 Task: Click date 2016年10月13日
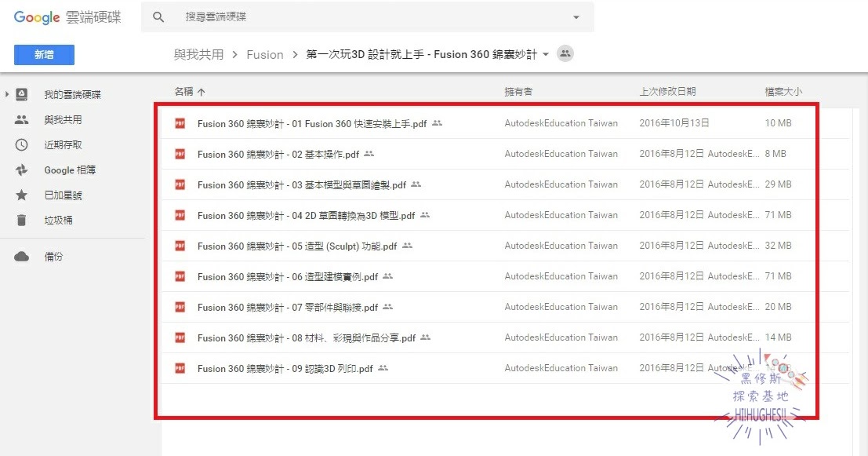click(x=674, y=123)
